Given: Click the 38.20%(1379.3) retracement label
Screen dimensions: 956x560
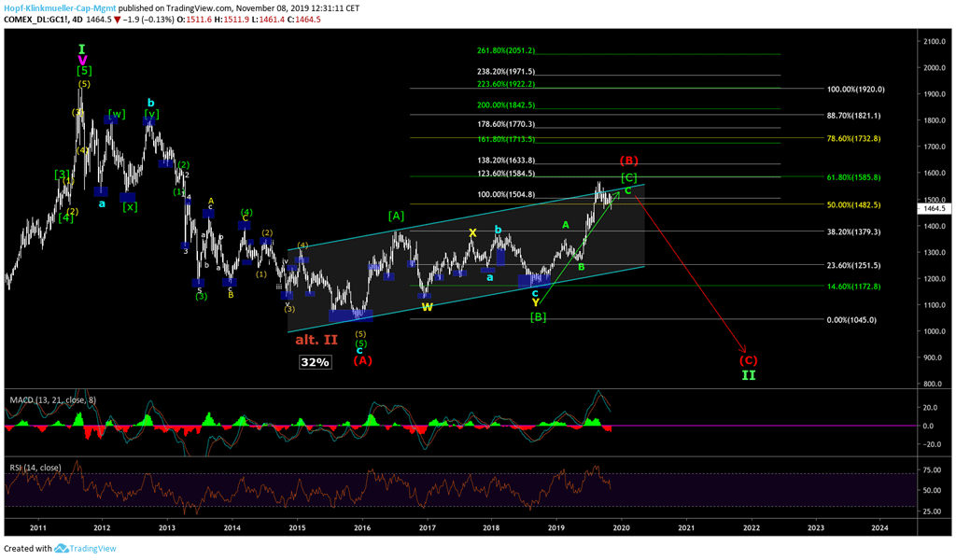Looking at the screenshot, I should tap(853, 232).
